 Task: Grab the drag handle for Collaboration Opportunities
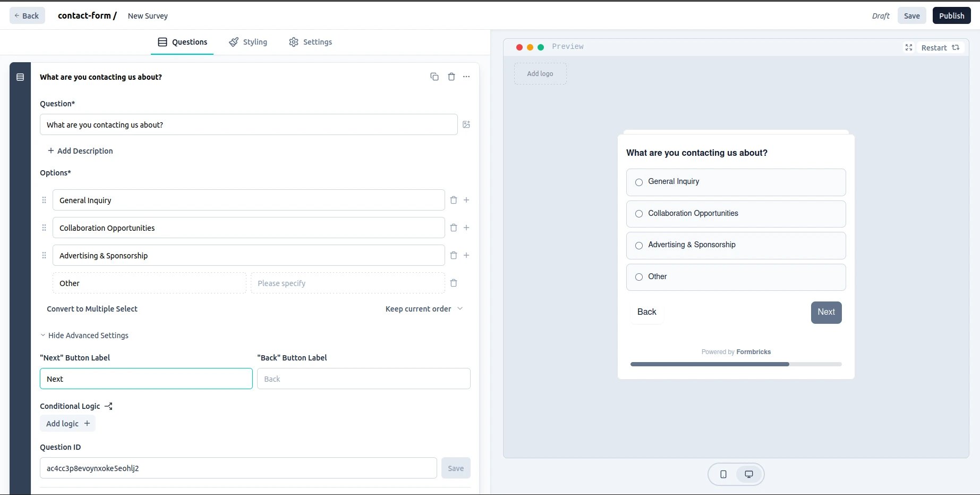(x=44, y=228)
